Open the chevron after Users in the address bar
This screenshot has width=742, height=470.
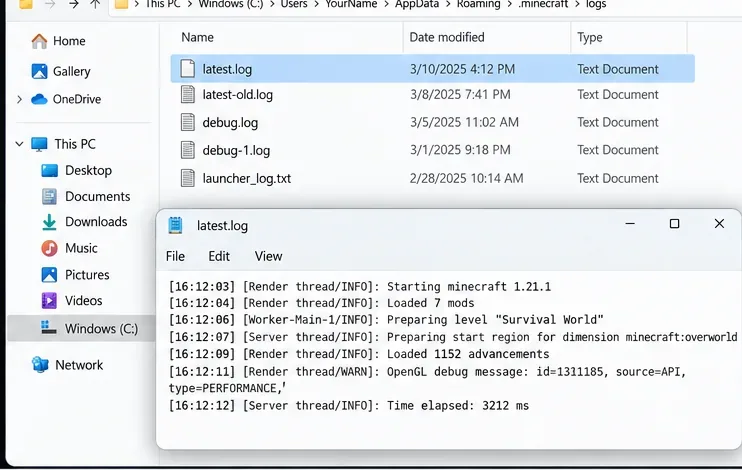[x=316, y=4]
